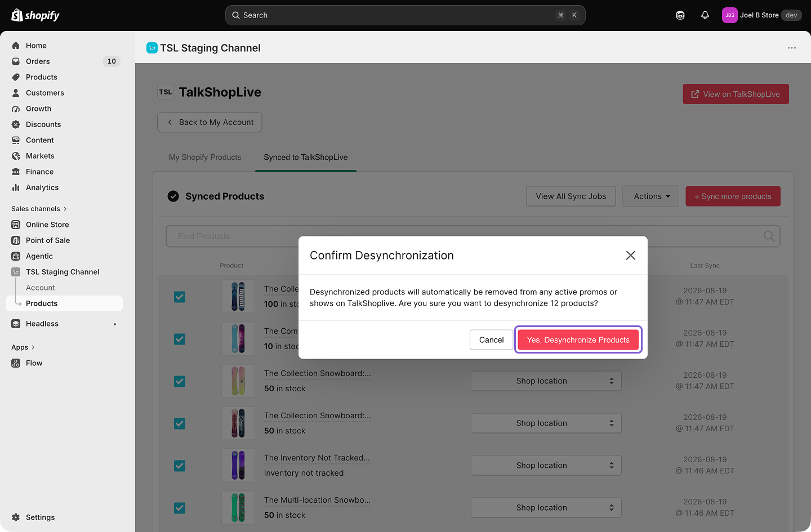811x532 pixels.
Task: Click the Agentic channel icon
Action: pyautogui.click(x=16, y=256)
